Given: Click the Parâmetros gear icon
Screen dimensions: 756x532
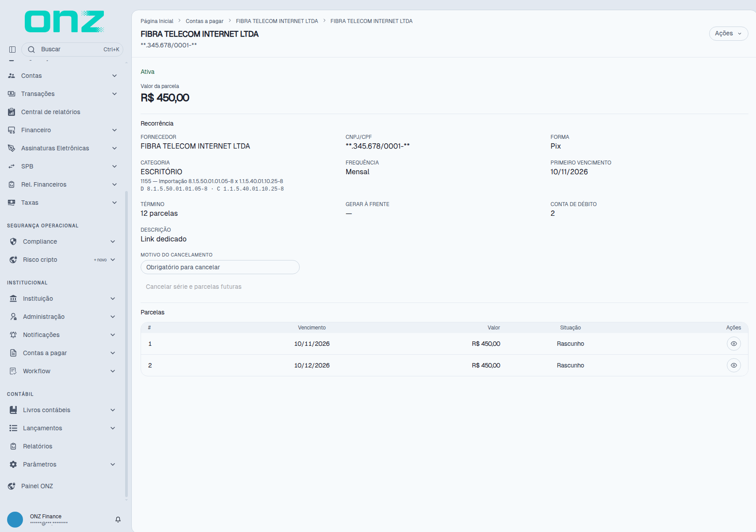Looking at the screenshot, I should coord(13,464).
